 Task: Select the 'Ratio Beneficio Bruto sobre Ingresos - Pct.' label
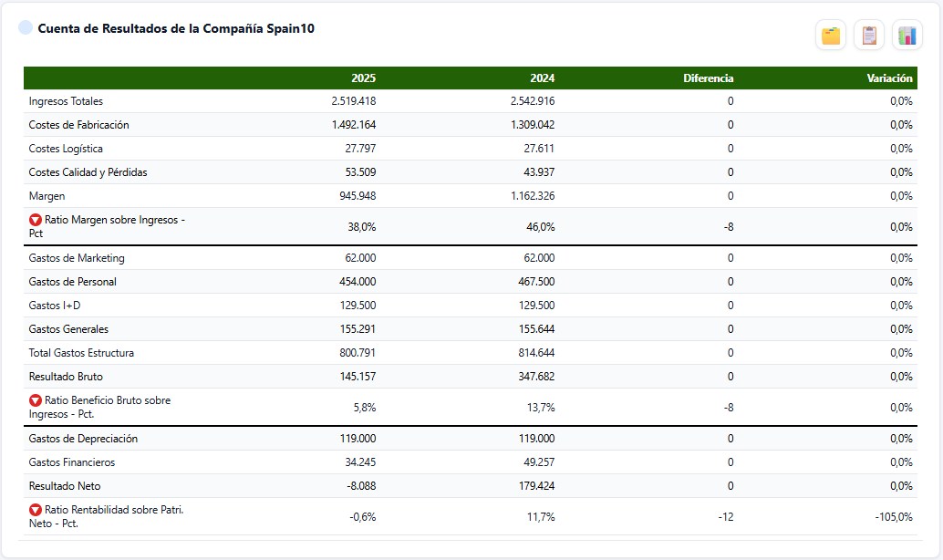click(x=99, y=407)
